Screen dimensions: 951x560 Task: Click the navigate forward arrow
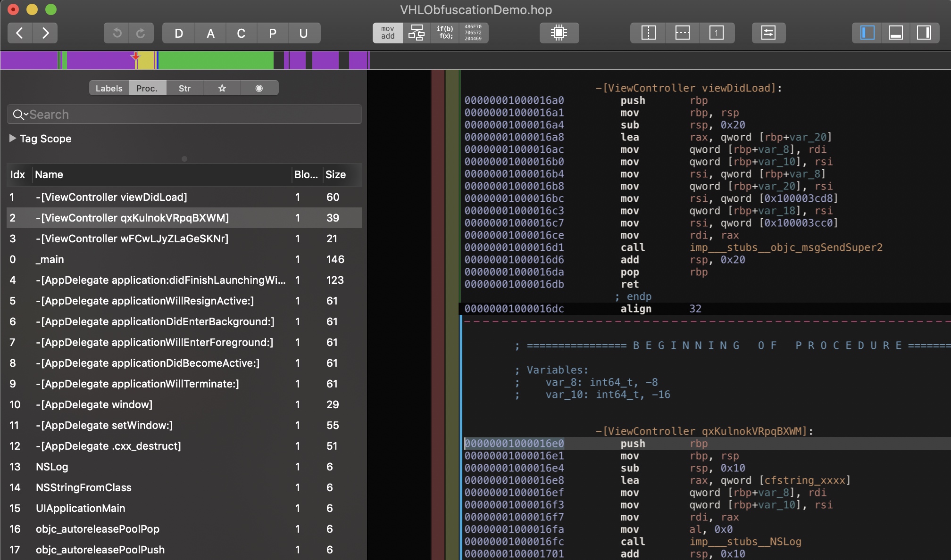45,33
